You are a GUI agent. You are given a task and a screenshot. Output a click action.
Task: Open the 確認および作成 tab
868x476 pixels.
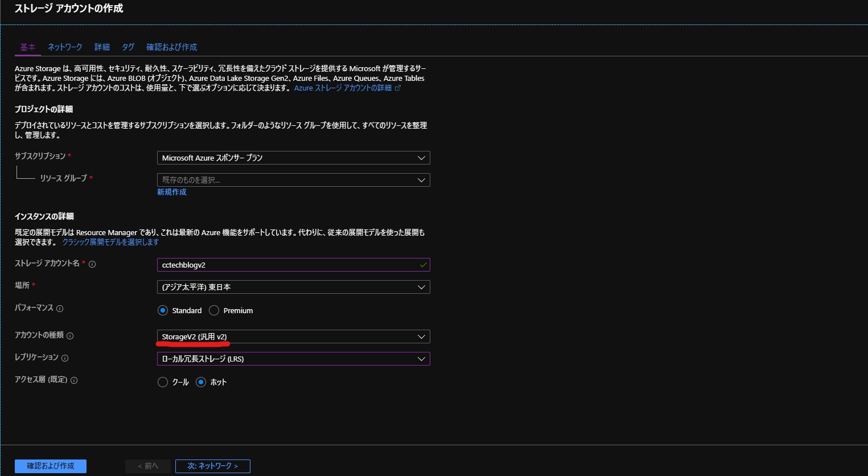(x=171, y=47)
